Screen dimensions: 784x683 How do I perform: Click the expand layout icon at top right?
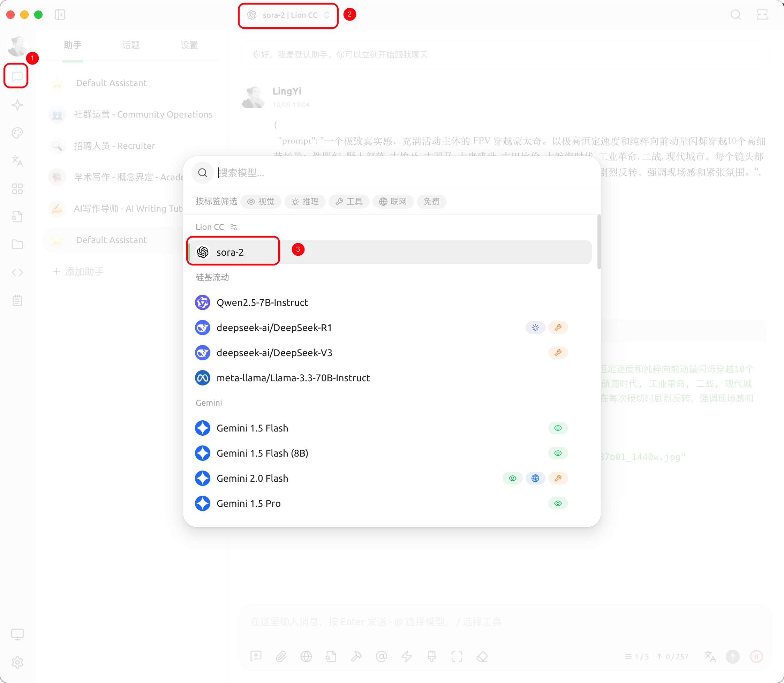click(762, 15)
